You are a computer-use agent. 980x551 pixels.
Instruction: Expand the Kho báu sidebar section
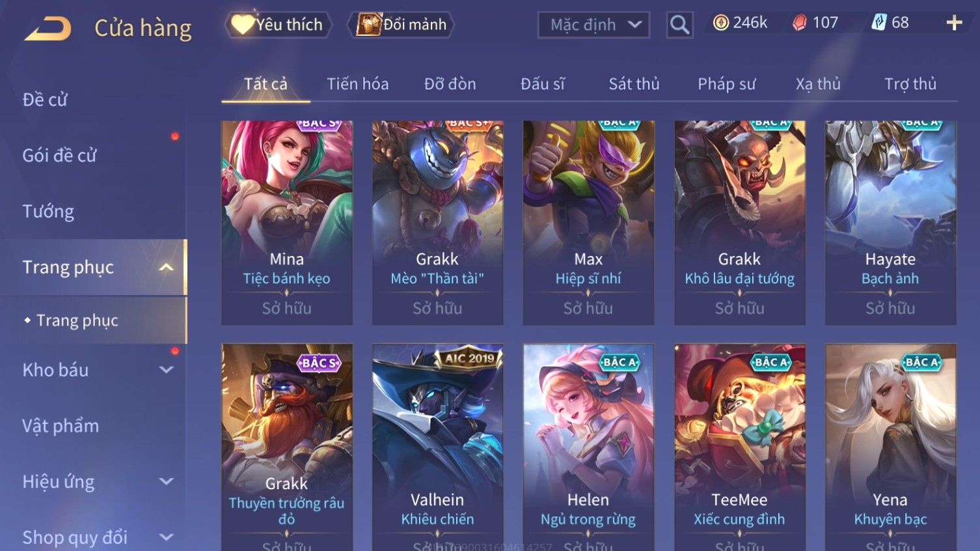(167, 370)
